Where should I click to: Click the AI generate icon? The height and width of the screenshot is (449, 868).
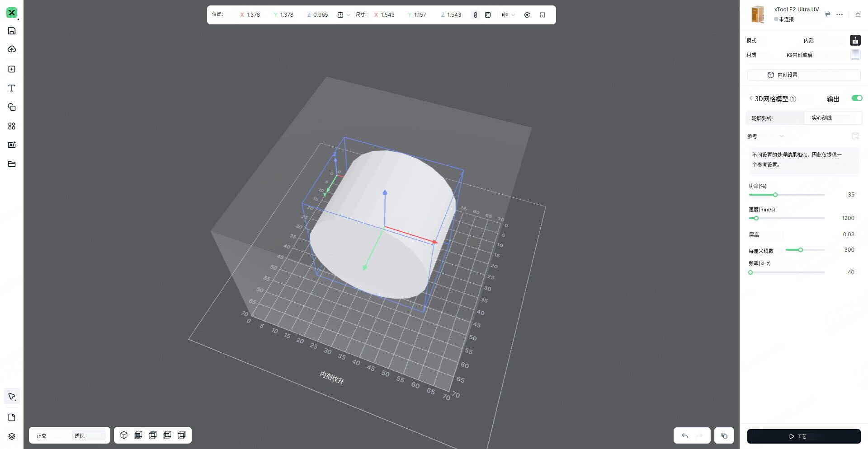click(12, 145)
